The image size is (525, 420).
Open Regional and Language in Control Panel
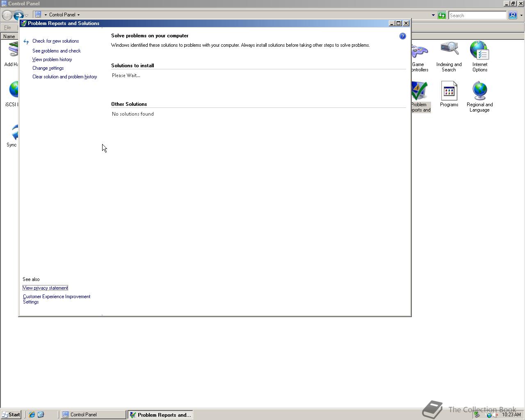click(x=479, y=97)
